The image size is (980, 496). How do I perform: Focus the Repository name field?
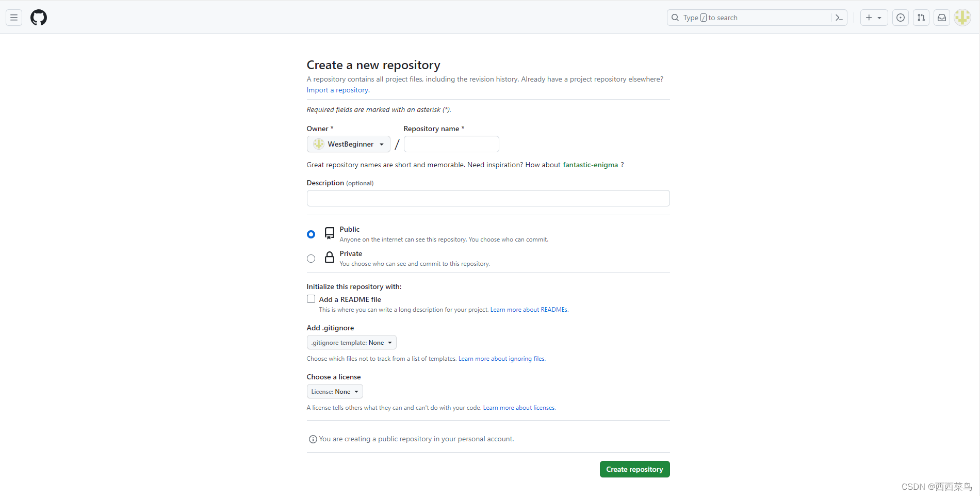pyautogui.click(x=451, y=144)
